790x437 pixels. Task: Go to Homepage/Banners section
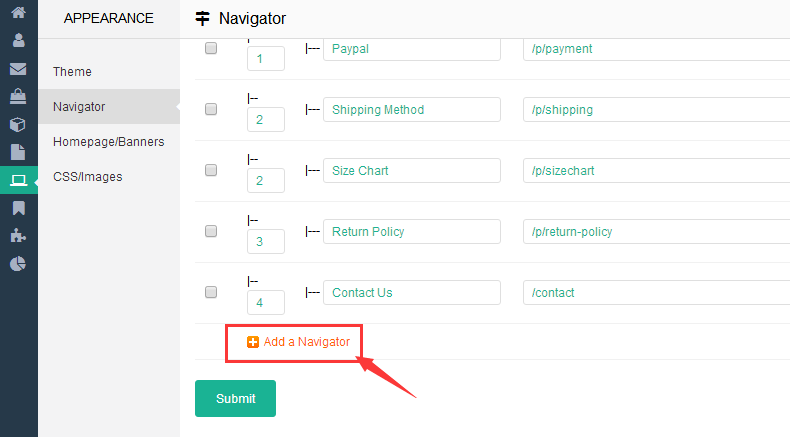click(x=108, y=141)
